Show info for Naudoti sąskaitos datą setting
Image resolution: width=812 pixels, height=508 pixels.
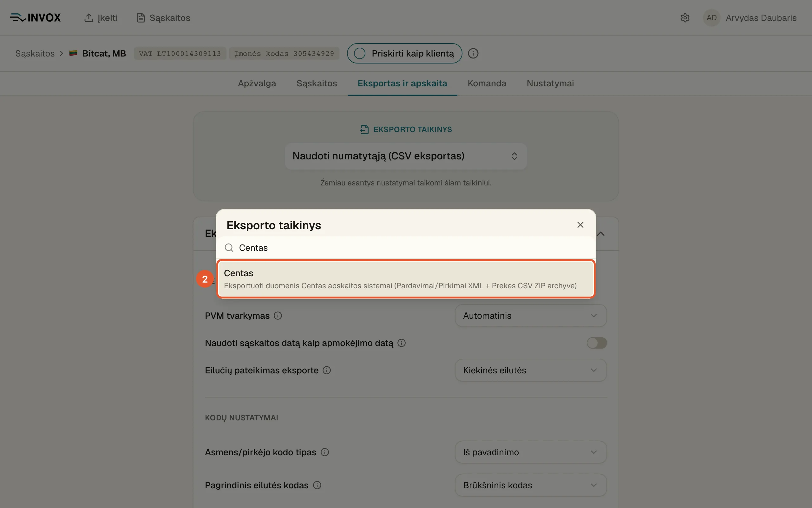point(402,343)
